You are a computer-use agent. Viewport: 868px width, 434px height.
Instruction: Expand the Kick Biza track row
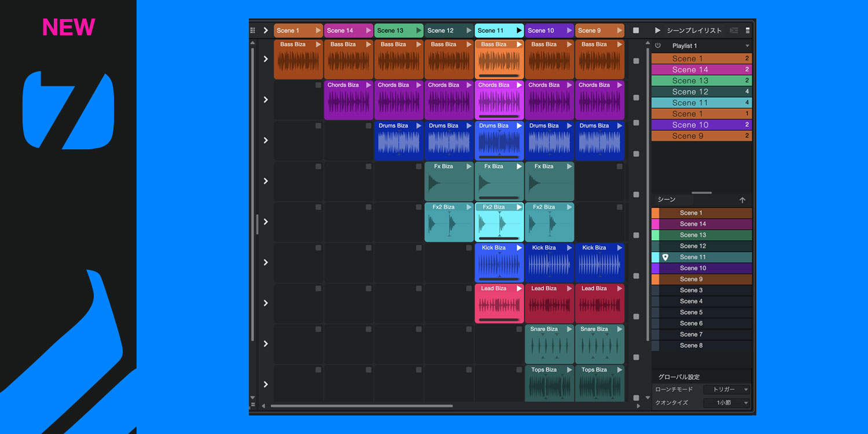point(266,262)
